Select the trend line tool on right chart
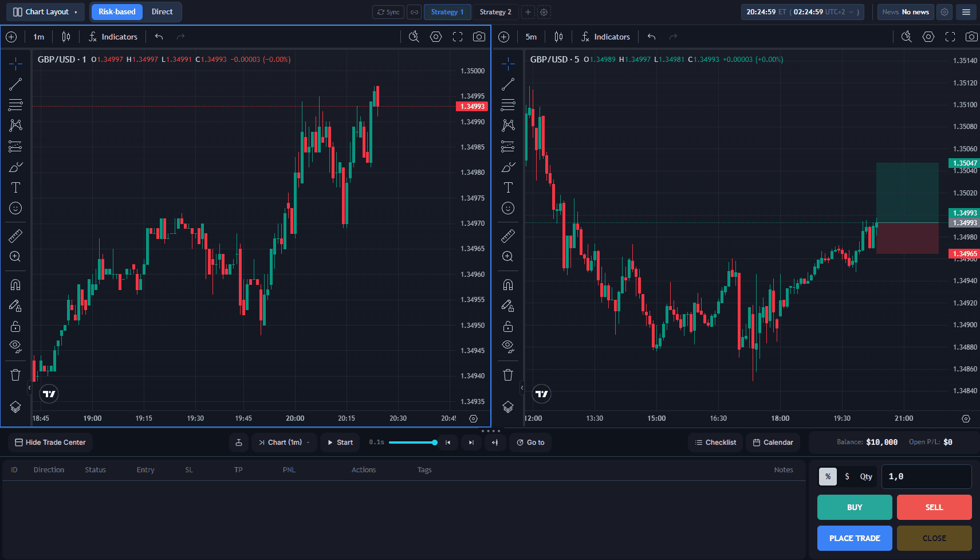Viewport: 980px width, 560px height. coord(508,84)
